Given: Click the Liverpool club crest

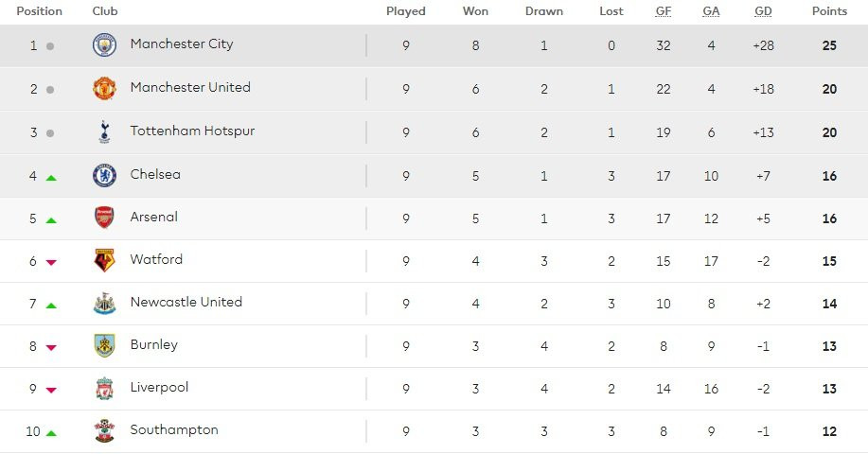Looking at the screenshot, I should point(104,388).
